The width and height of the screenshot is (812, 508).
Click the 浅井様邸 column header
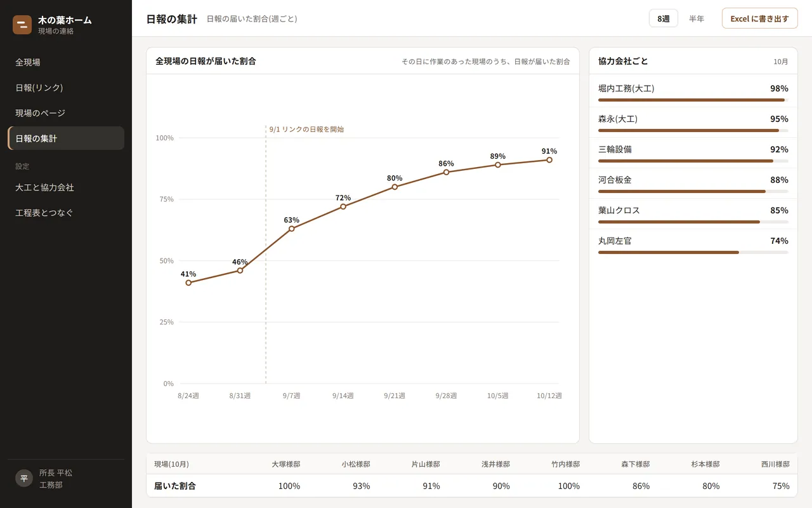coord(495,464)
